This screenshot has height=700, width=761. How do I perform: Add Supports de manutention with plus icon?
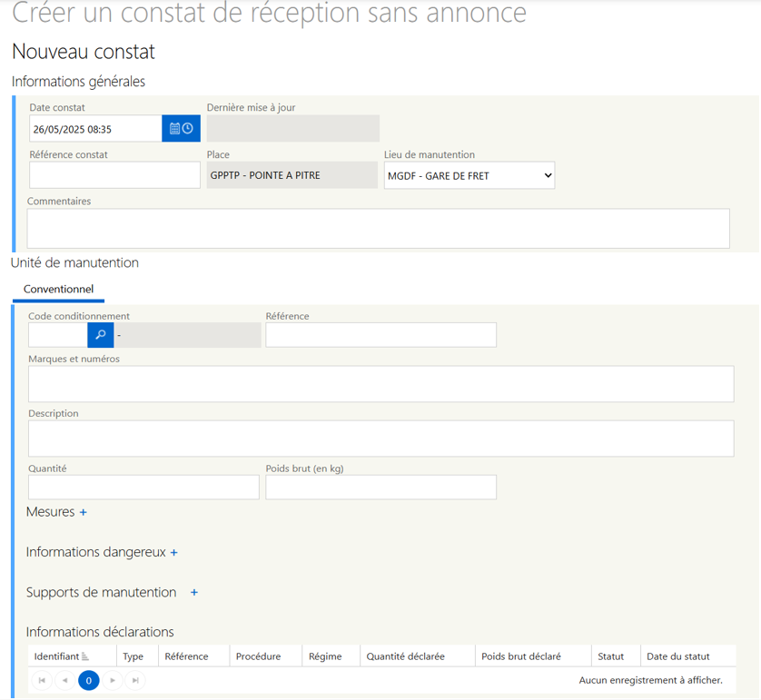point(194,593)
